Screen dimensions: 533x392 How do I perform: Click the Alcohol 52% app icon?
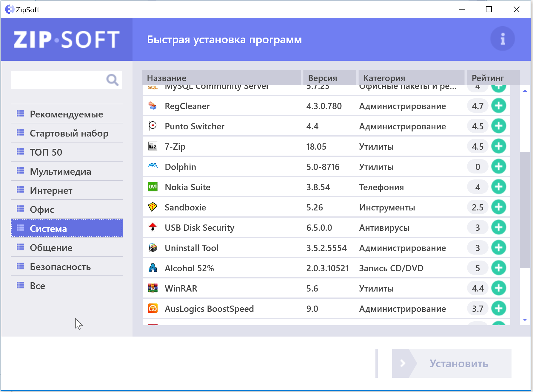153,268
